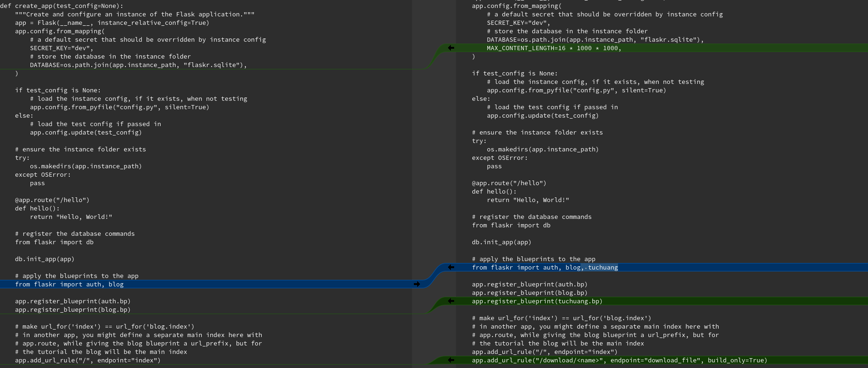Click left pane 'os.makedirs(app.instance_path)' line
The image size is (868, 368).
tap(86, 166)
